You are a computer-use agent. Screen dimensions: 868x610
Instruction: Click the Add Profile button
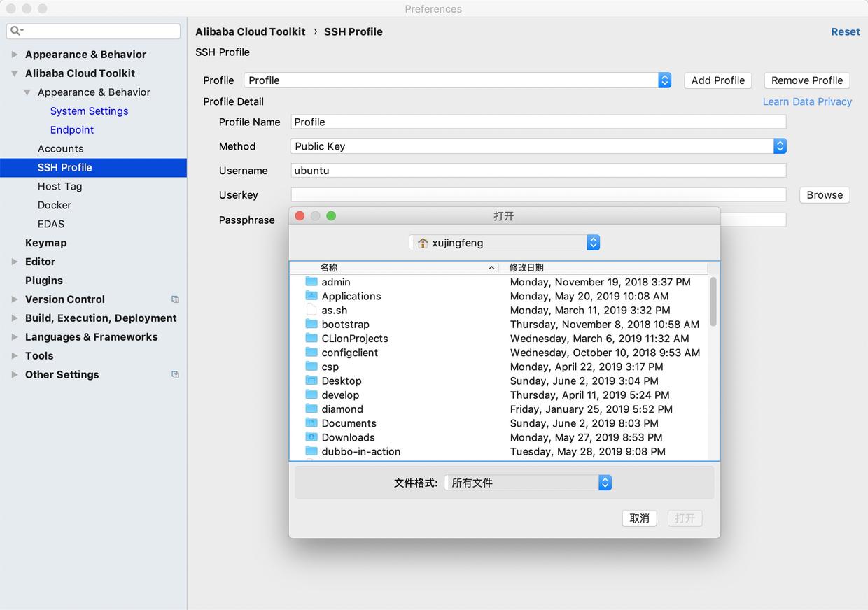coord(718,80)
